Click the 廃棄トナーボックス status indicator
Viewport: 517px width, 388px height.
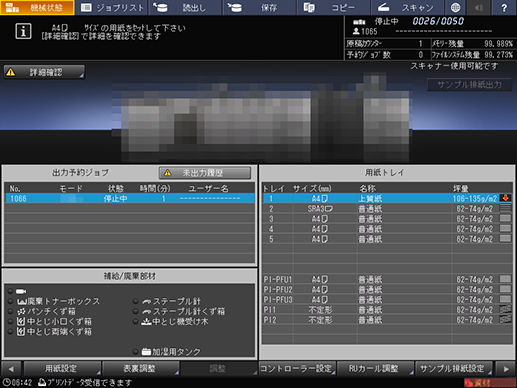[10, 301]
